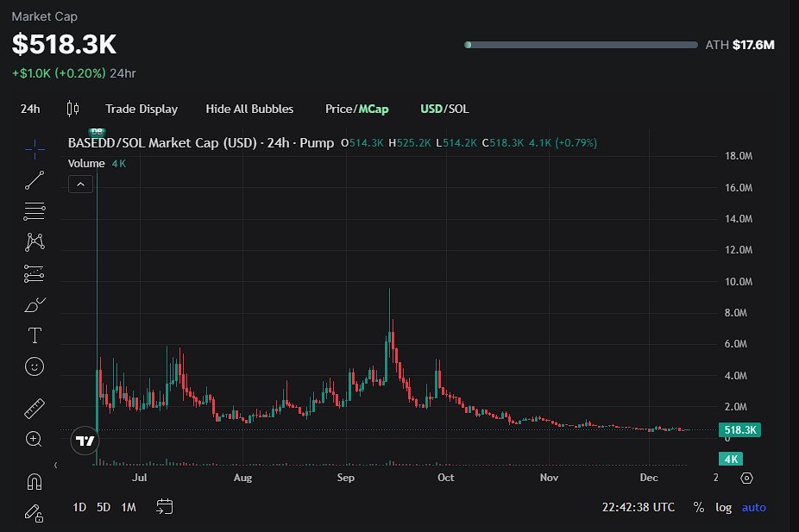This screenshot has width=799, height=532.
Task: Click the Volume indicator label
Action: (x=86, y=164)
